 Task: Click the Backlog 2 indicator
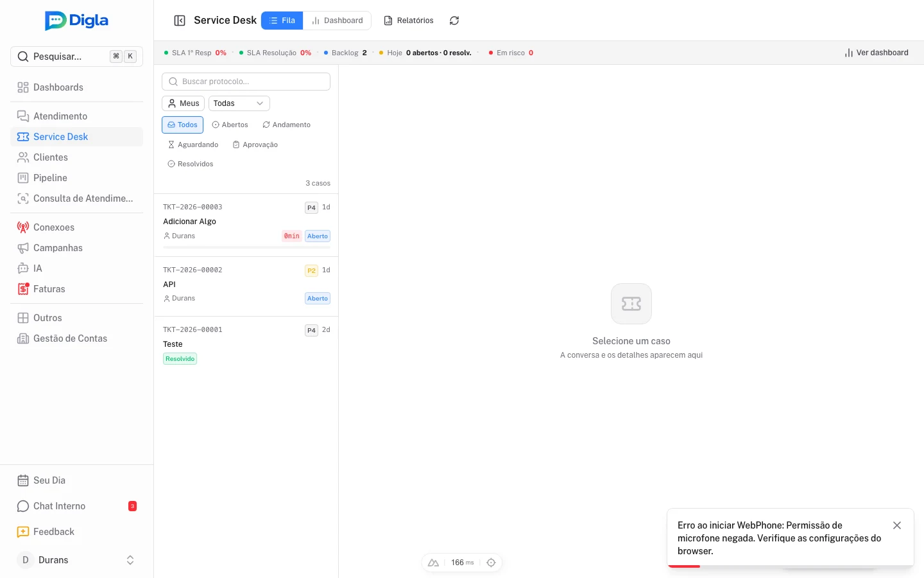coord(345,53)
